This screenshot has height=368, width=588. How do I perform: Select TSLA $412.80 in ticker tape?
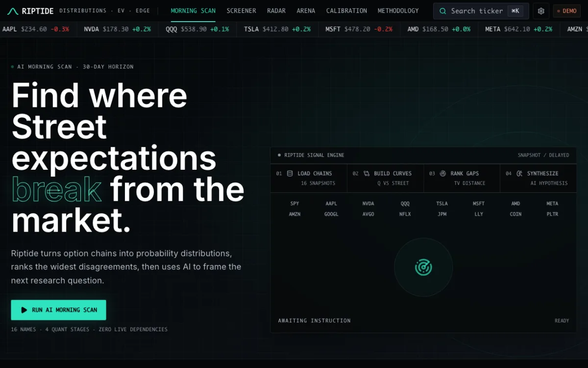pos(277,29)
